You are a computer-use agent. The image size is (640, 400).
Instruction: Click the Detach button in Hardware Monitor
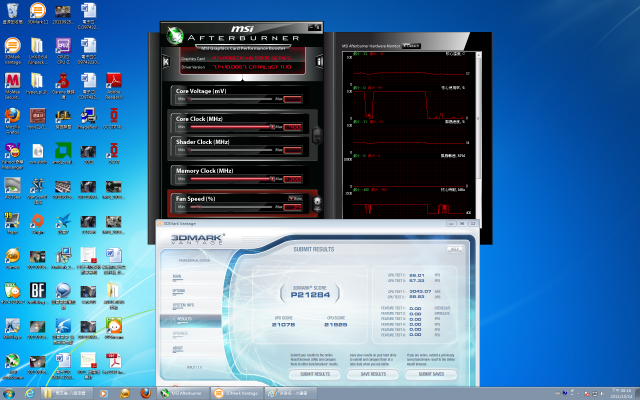tap(411, 46)
